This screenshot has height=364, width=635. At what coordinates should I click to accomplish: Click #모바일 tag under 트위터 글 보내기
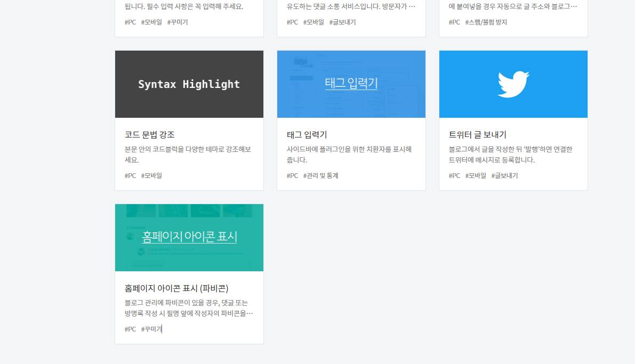tap(476, 175)
